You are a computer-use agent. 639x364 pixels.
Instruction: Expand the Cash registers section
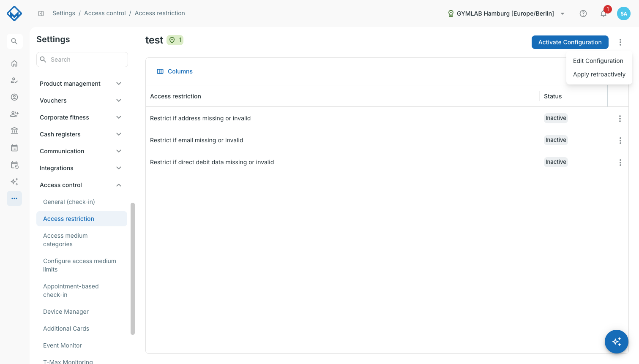(x=82, y=134)
